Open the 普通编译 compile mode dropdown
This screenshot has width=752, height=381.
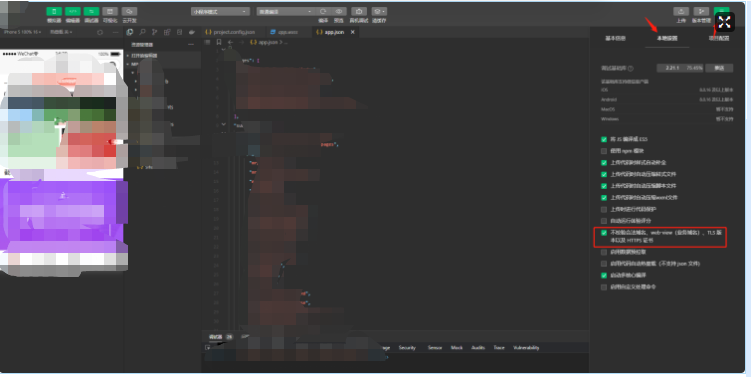click(285, 12)
